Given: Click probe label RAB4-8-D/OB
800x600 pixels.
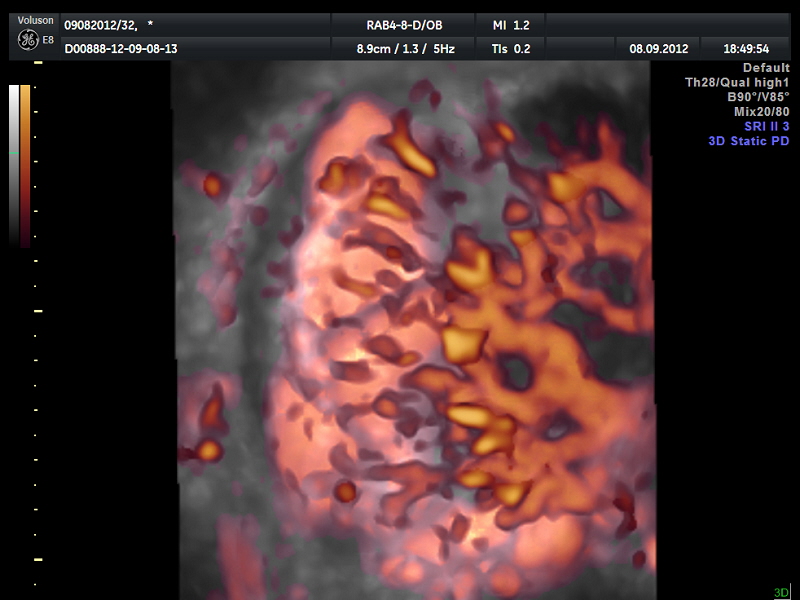Looking at the screenshot, I should [x=404, y=25].
